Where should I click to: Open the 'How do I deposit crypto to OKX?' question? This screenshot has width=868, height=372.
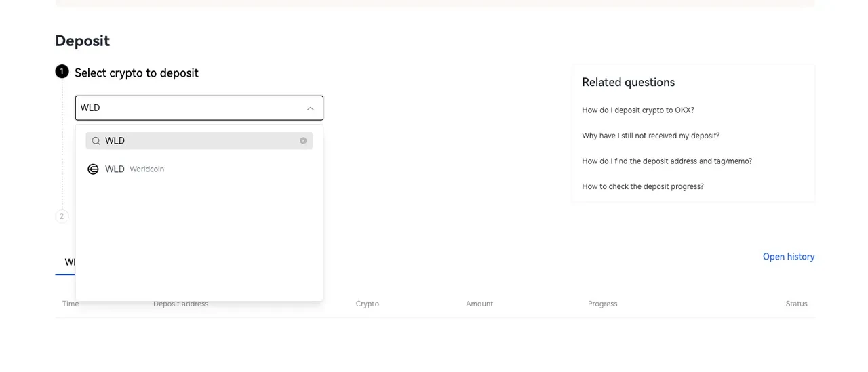pos(638,110)
